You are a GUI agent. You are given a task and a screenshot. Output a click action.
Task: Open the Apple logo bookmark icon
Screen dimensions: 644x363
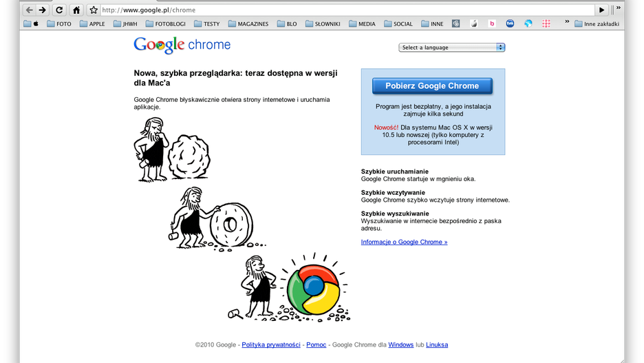[x=474, y=23]
